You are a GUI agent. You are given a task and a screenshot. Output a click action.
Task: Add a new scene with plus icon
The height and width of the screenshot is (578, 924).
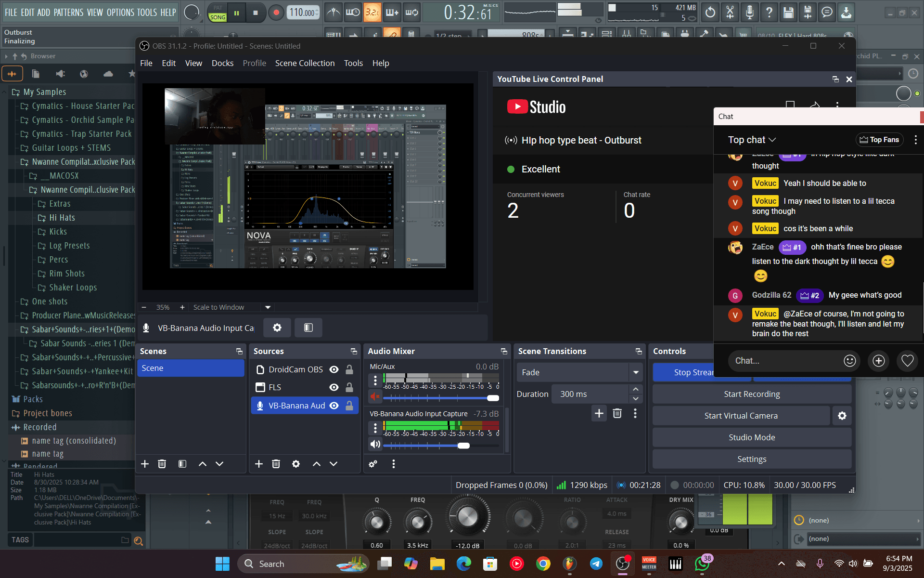(x=145, y=464)
